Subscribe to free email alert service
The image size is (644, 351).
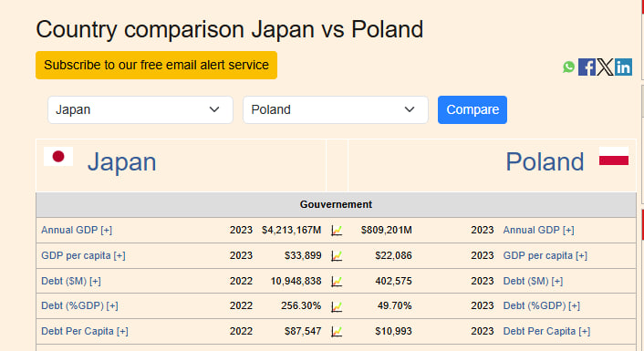tap(157, 65)
